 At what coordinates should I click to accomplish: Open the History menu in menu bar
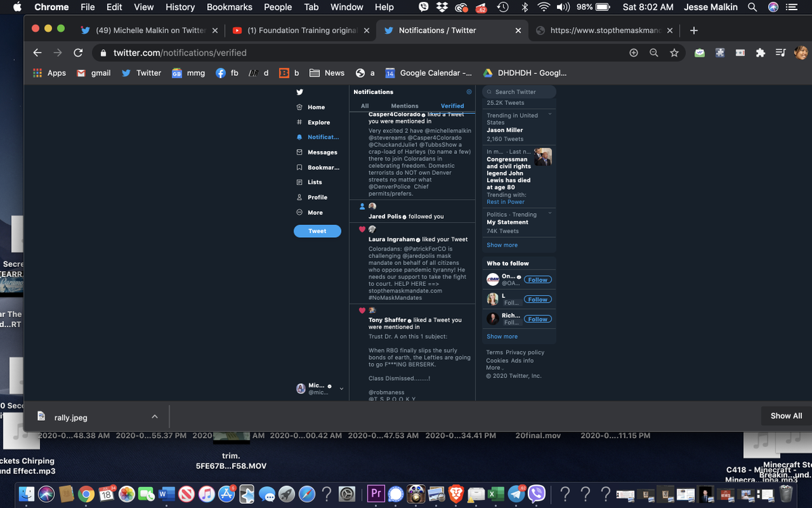coord(180,7)
